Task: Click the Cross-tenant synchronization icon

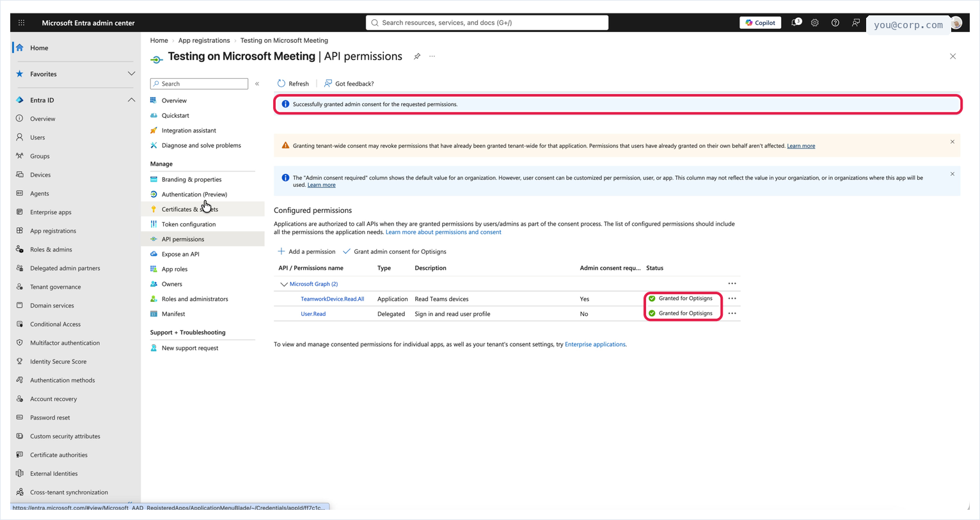Action: (20, 492)
